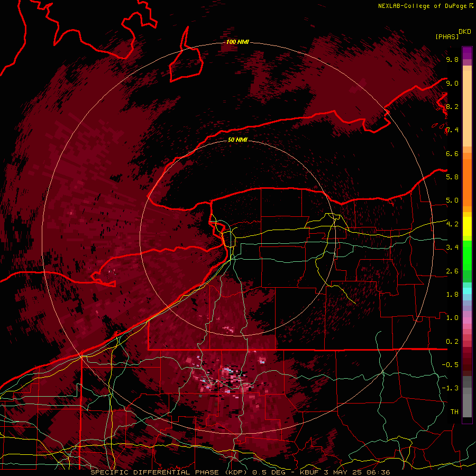Viewport: 476px width, 476px height.
Task: Pick the yellow band beside 4.2
Action: click(467, 226)
